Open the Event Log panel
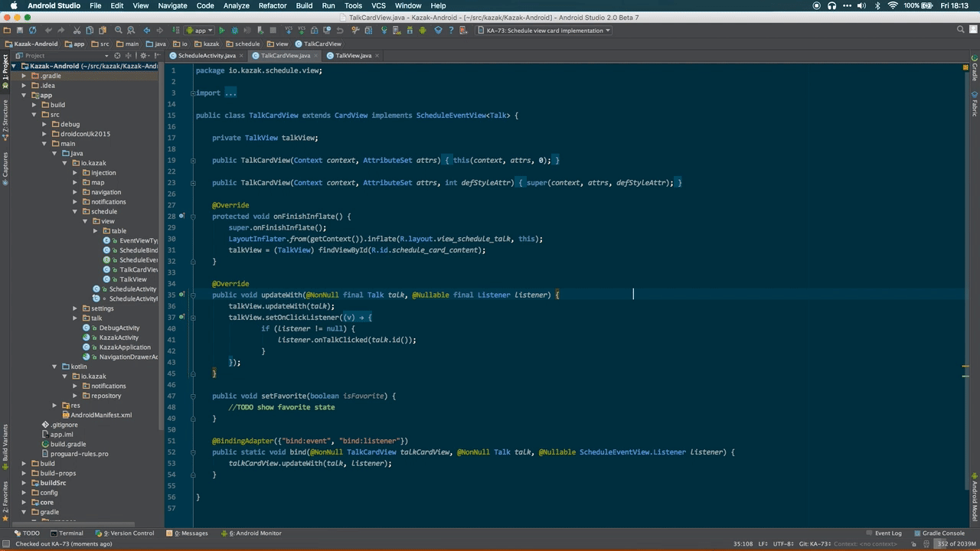Screen dimensions: 980x551 point(884,533)
